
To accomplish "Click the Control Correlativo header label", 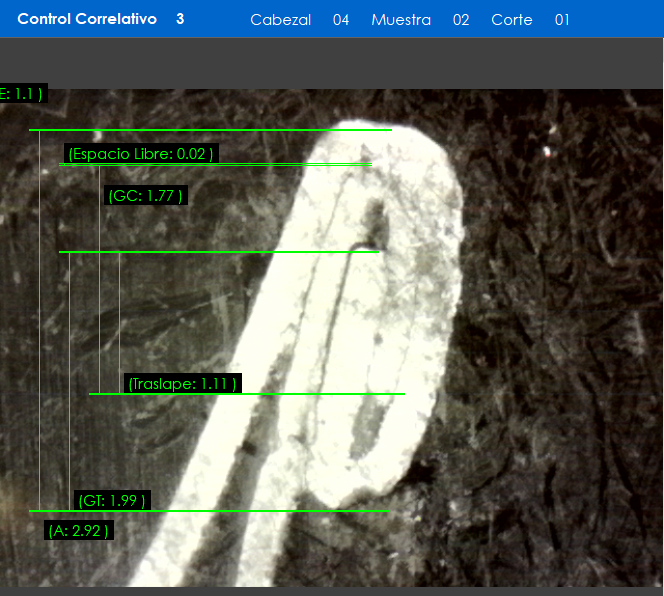I will 87,19.
